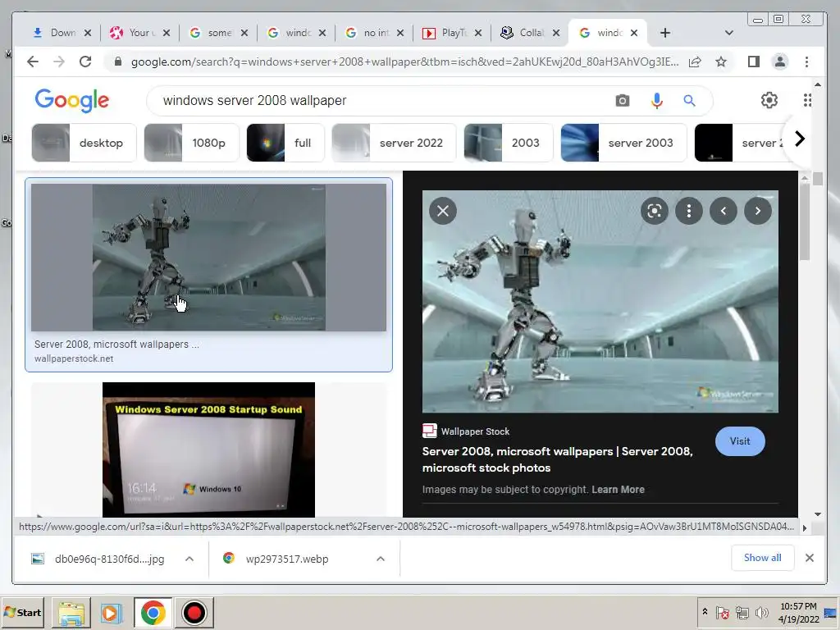840x630 pixels.
Task: Open Windows Server 2008 Startup Sound thumbnail
Action: point(208,450)
